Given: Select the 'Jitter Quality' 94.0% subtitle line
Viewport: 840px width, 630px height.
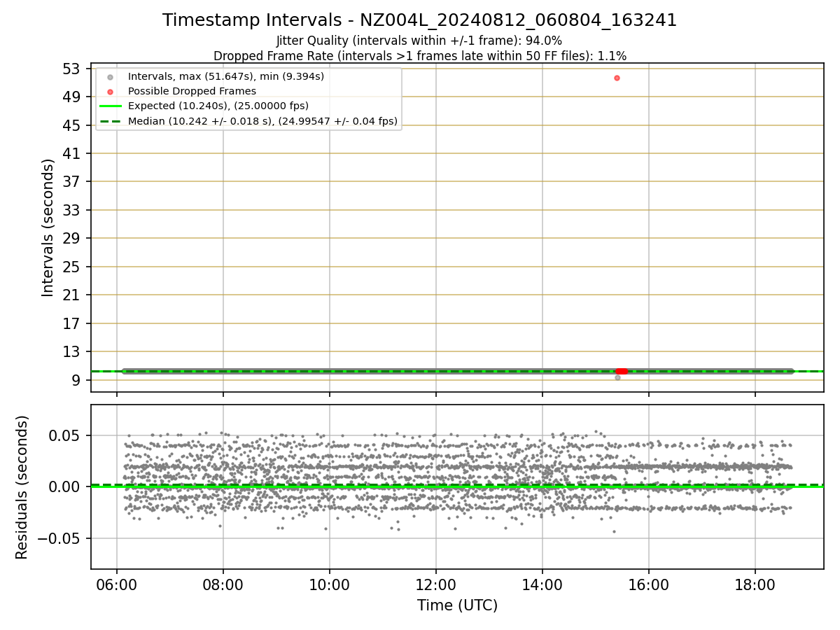Looking at the screenshot, I should (419, 41).
